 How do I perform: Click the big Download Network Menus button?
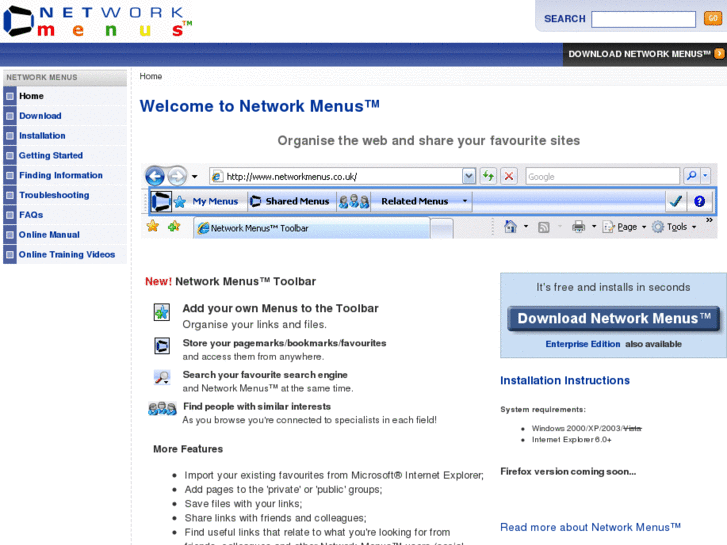[x=613, y=319]
